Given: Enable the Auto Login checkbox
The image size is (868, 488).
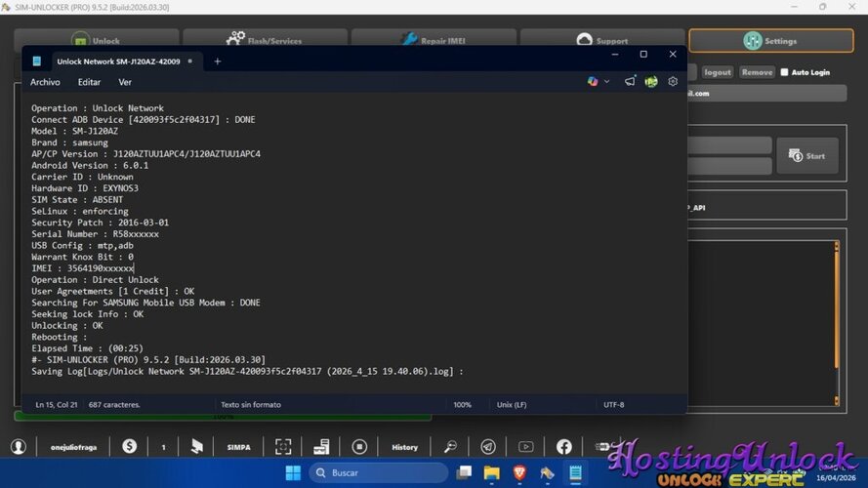Looking at the screenshot, I should tap(784, 72).
